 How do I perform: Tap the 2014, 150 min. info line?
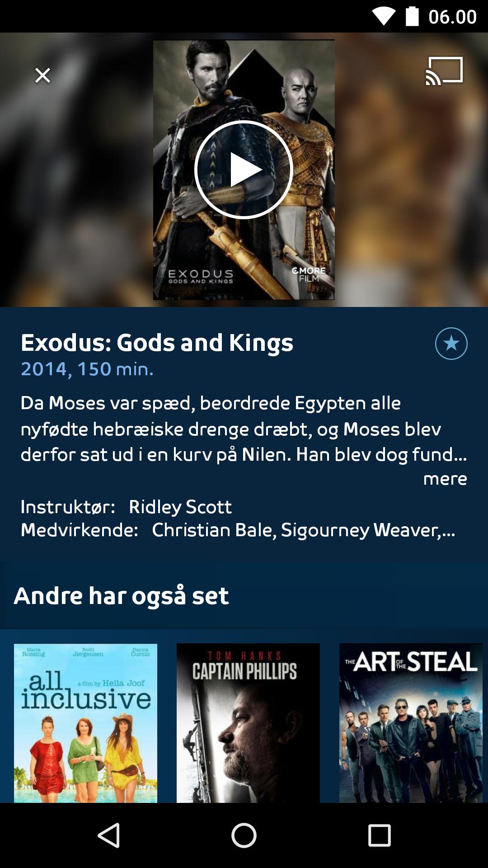87,369
